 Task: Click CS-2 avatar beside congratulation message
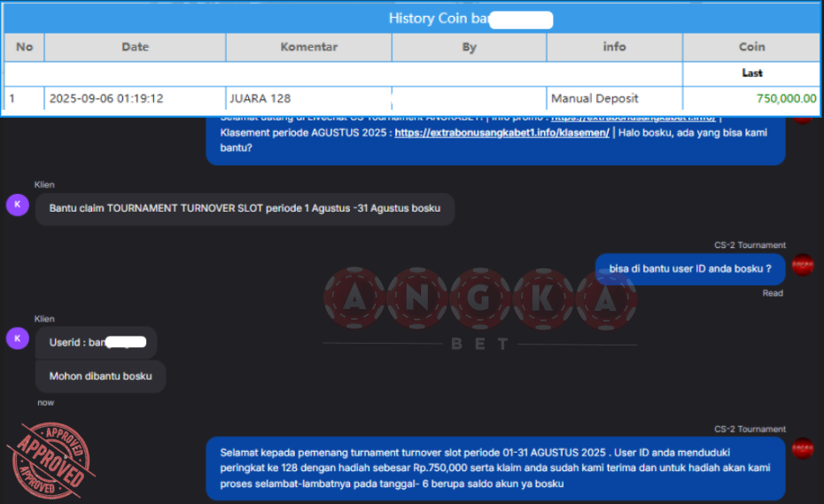pyautogui.click(x=803, y=448)
